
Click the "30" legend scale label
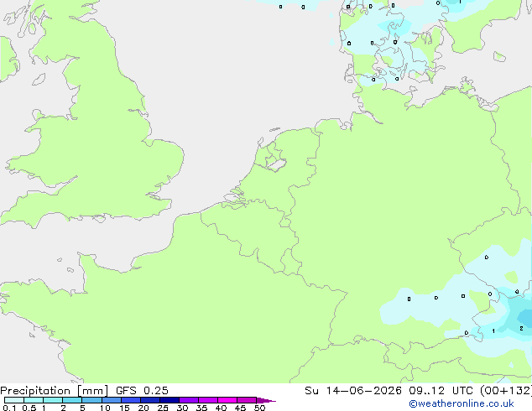(182, 408)
